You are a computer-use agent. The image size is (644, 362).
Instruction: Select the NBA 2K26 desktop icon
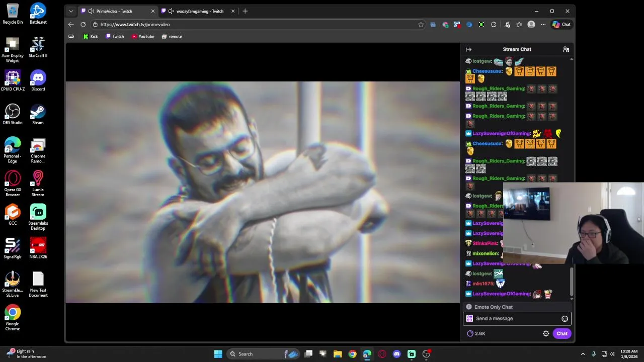(38, 248)
